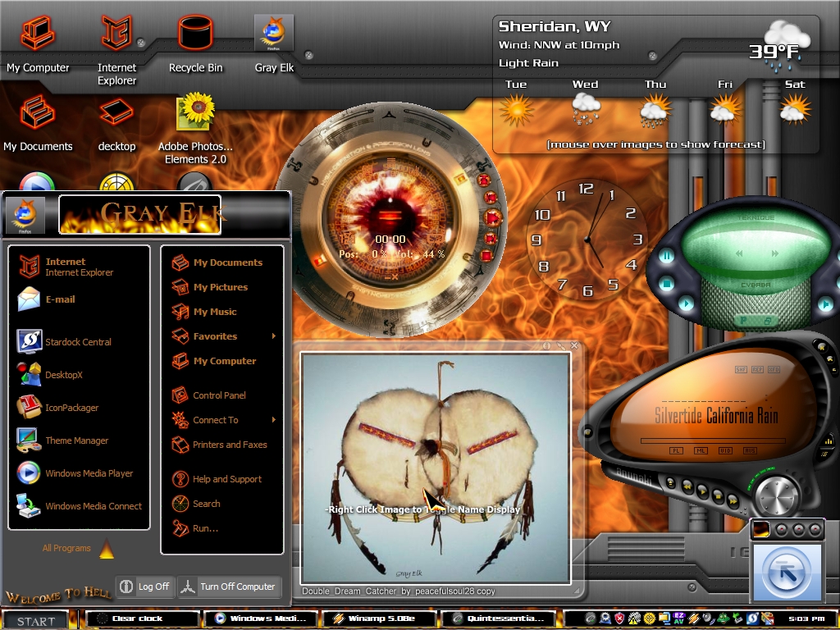
Task: Click the Turn Off Computer button
Action: point(228,587)
